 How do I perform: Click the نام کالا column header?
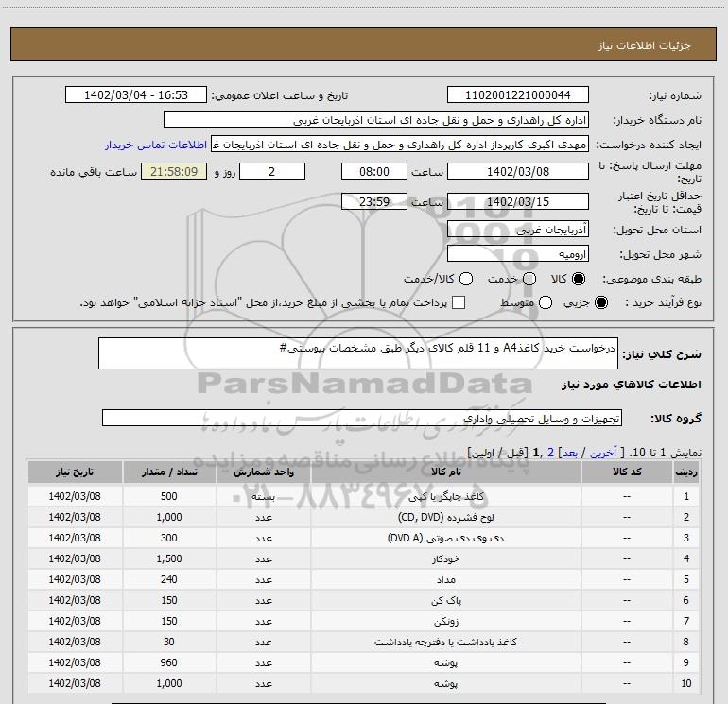tap(445, 472)
